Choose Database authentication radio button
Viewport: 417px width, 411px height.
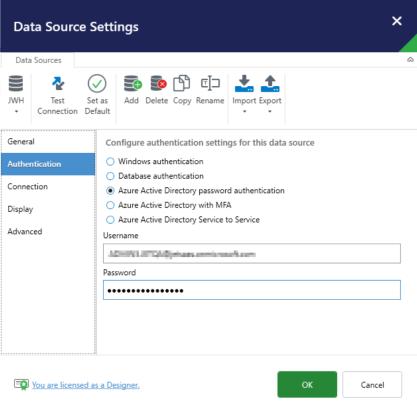click(x=110, y=176)
